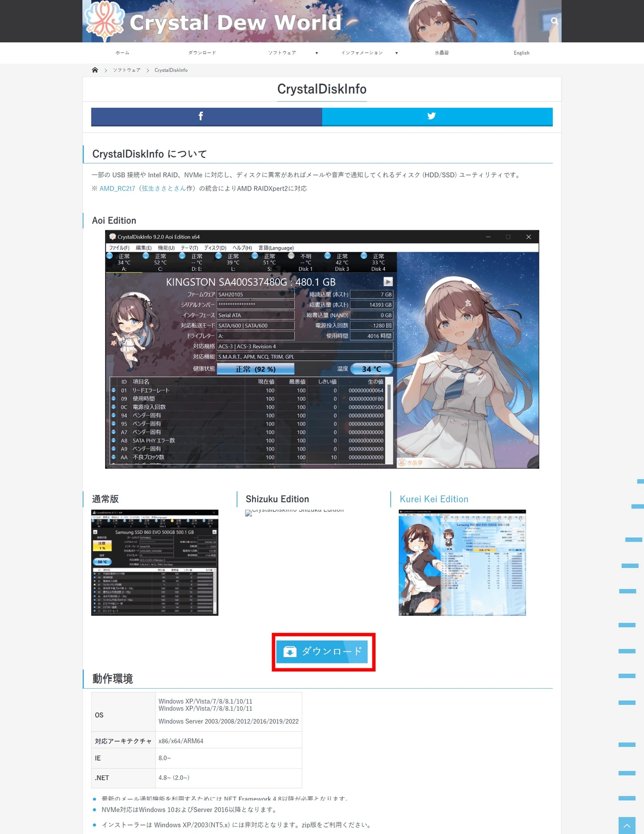Screen dimensions: 644x834
Task: Open the Kurei Kei Edition screenshot thumbnail
Action: click(x=462, y=562)
